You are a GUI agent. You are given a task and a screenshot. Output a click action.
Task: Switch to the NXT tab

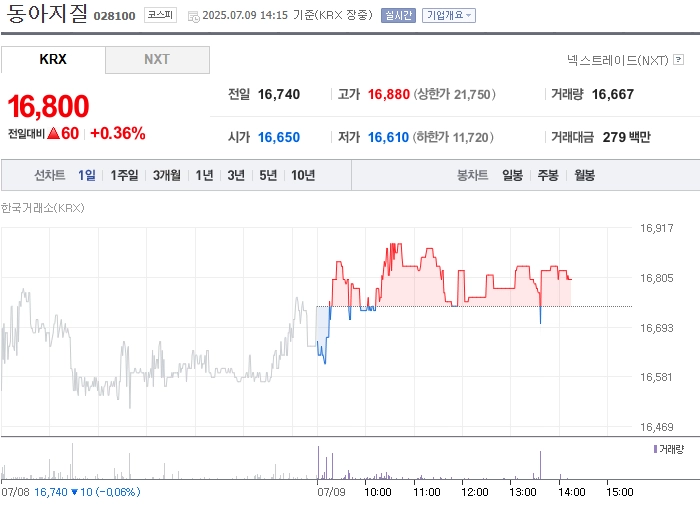tap(157, 59)
